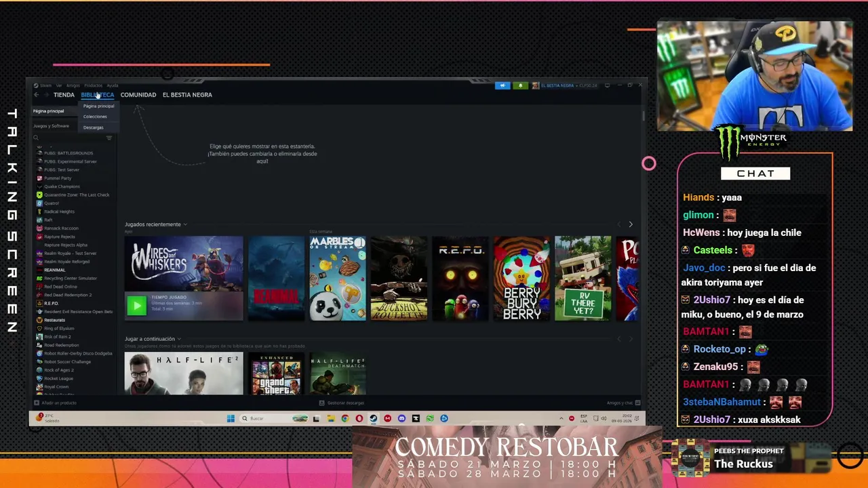This screenshot has height=488, width=868.
Task: Choose Colecciones in Biblioteca dropdown
Action: (x=95, y=117)
